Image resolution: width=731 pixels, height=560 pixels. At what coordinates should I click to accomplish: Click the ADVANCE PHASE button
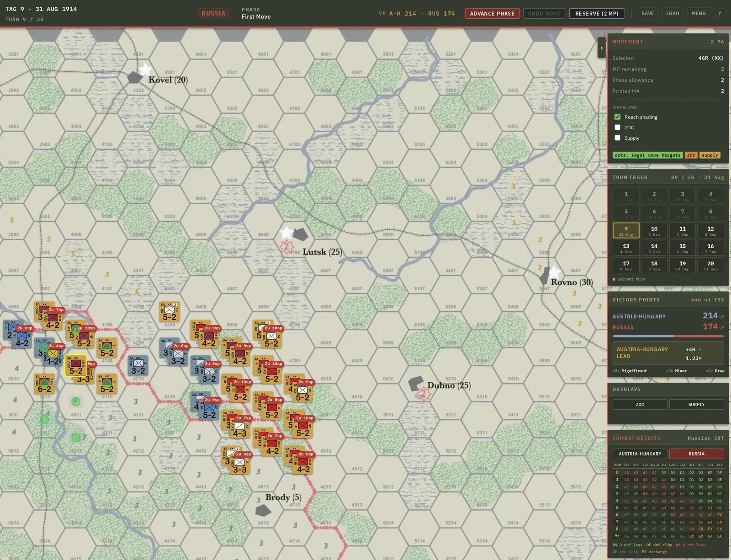[x=492, y=14]
